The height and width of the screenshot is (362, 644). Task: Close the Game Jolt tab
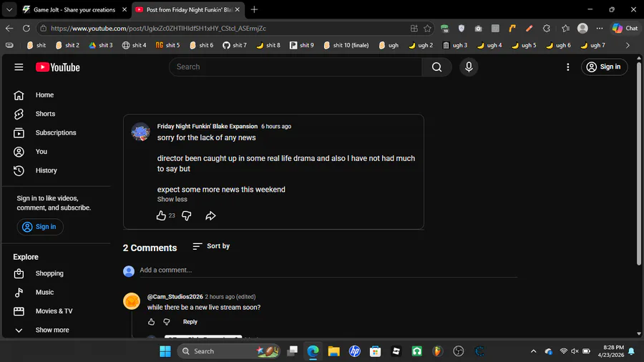125,9
